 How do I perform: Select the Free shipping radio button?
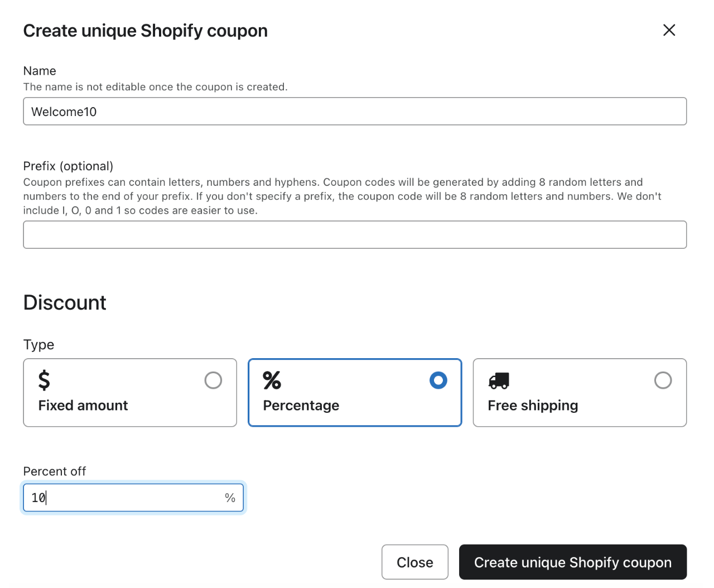[x=663, y=380]
